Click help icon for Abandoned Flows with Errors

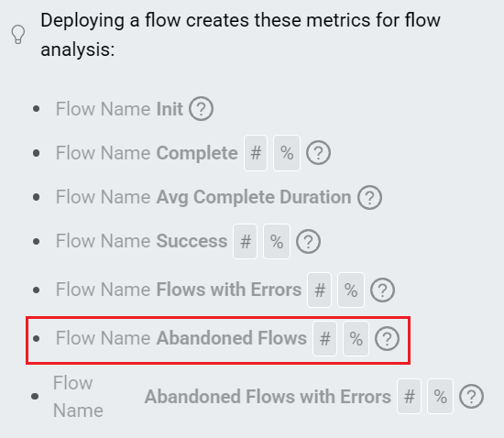tap(472, 397)
